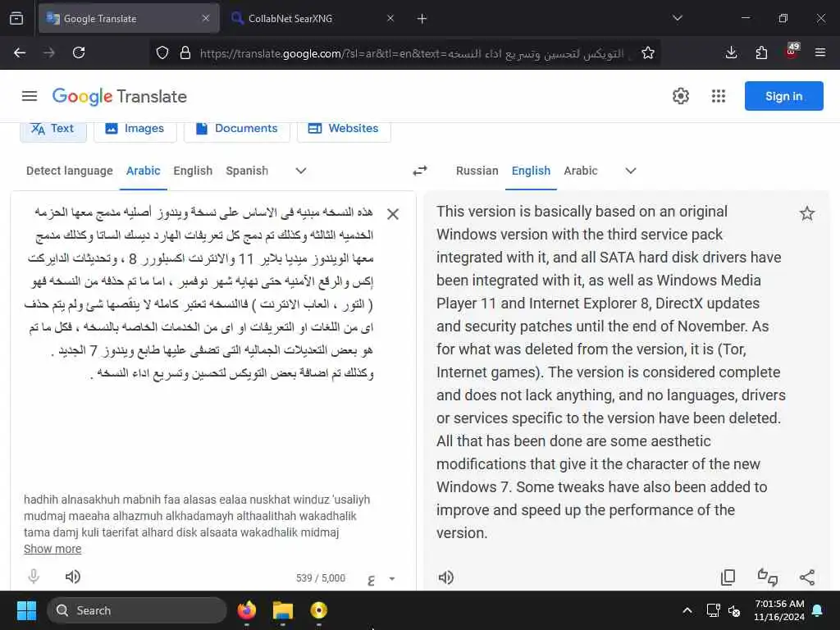The height and width of the screenshot is (630, 840).
Task: Switch to Documents translation mode
Action: (x=237, y=129)
